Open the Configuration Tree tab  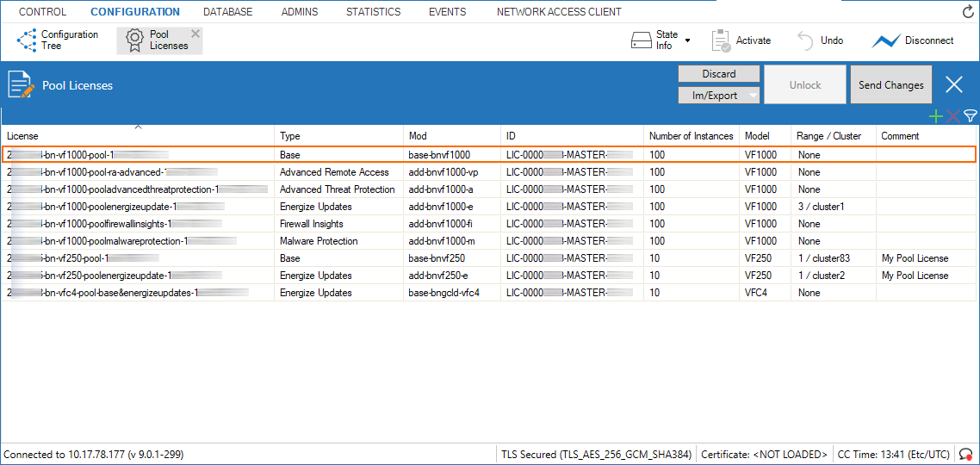pos(58,40)
